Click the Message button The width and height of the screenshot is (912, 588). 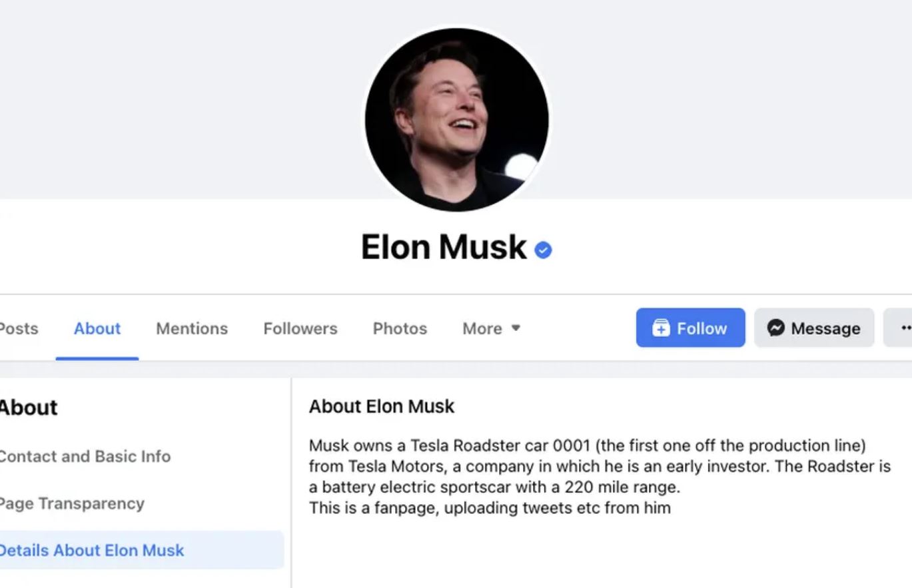[814, 328]
